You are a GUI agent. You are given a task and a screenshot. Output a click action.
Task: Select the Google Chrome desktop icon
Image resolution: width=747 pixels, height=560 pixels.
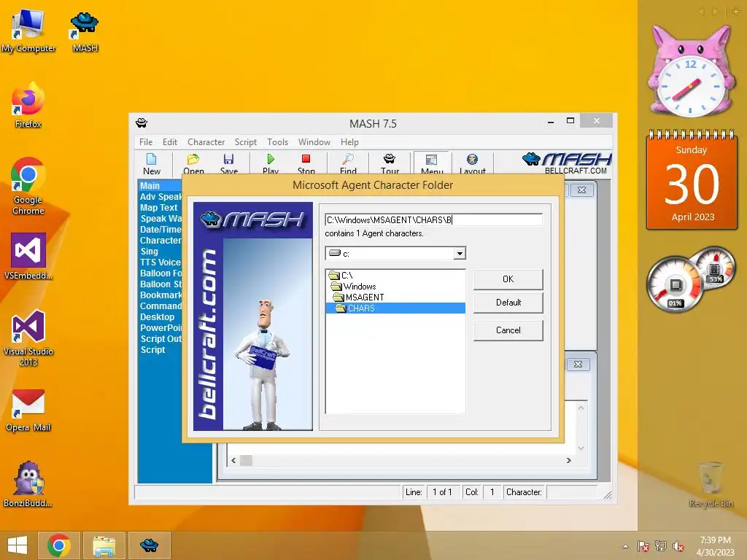point(28,186)
